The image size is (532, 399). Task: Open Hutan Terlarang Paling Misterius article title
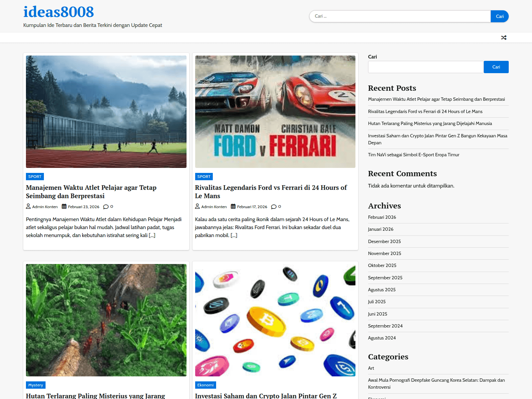[95, 396]
